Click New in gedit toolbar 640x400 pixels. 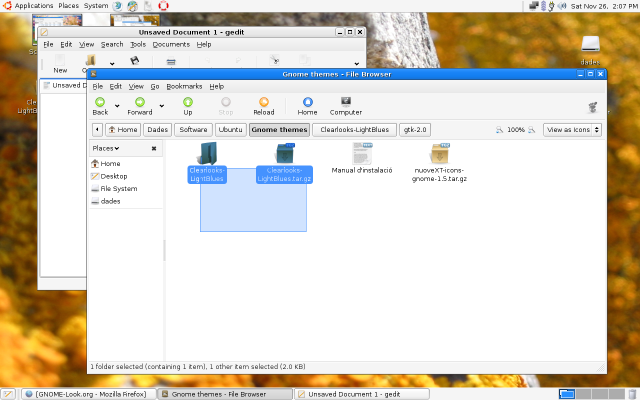pyautogui.click(x=60, y=64)
